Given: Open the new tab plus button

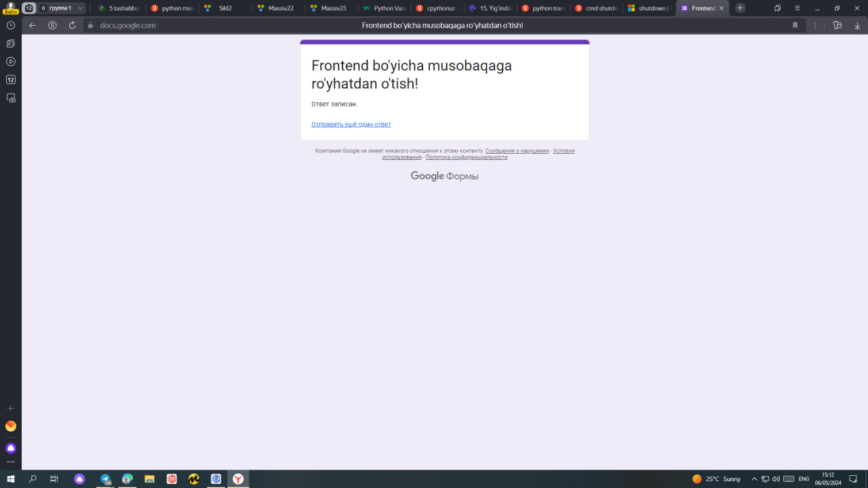Looking at the screenshot, I should tap(740, 8).
